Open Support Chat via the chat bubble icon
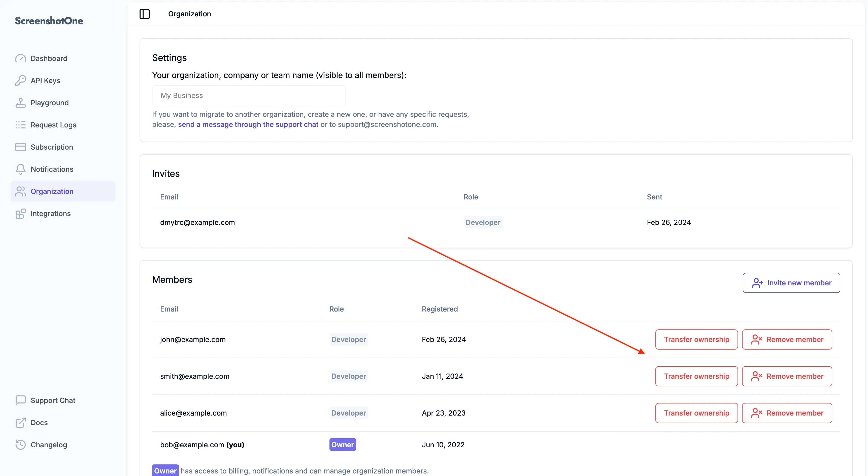This screenshot has height=476, width=868. click(x=21, y=400)
